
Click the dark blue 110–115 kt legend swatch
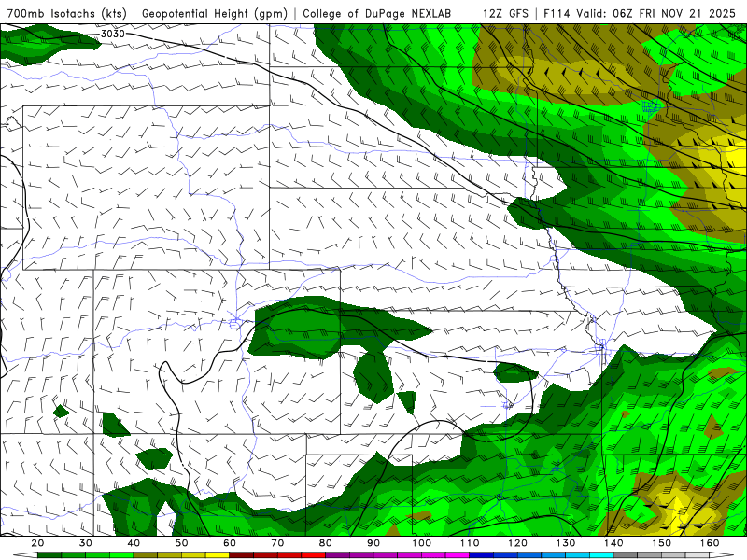coord(482,555)
